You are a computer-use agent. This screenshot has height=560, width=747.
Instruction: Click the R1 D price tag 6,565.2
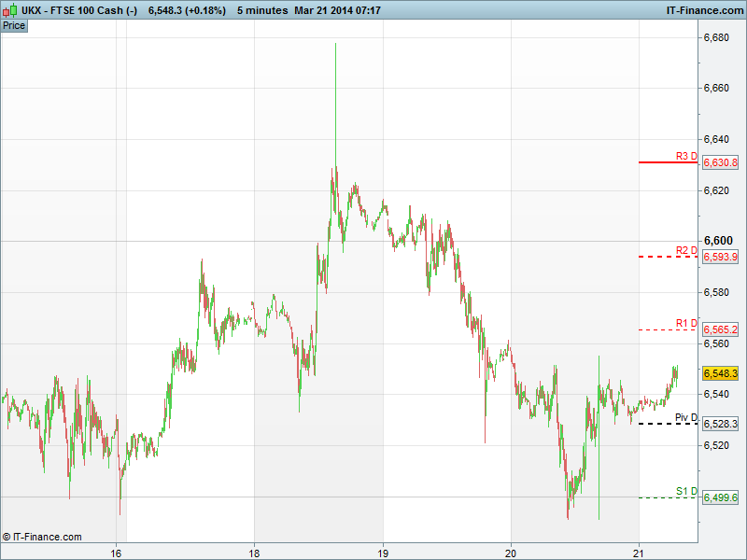click(720, 329)
